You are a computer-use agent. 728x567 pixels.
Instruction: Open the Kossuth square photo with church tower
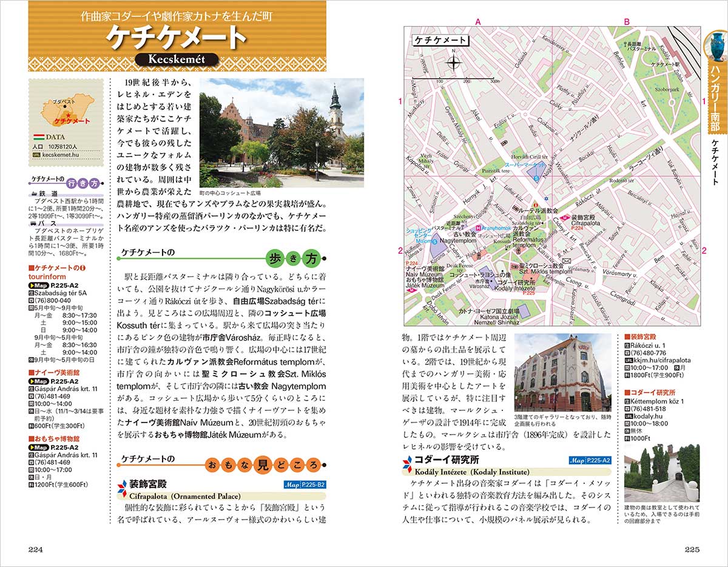(x=281, y=132)
